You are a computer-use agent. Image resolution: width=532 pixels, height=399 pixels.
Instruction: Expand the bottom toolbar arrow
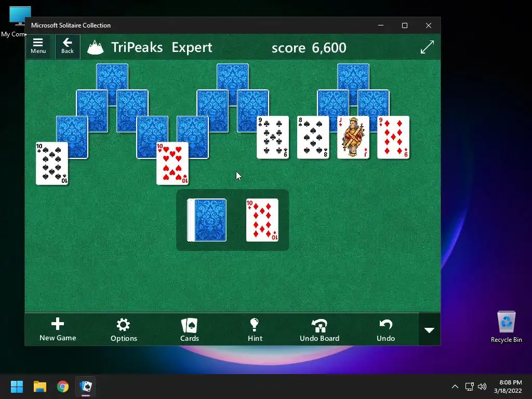pos(430,329)
